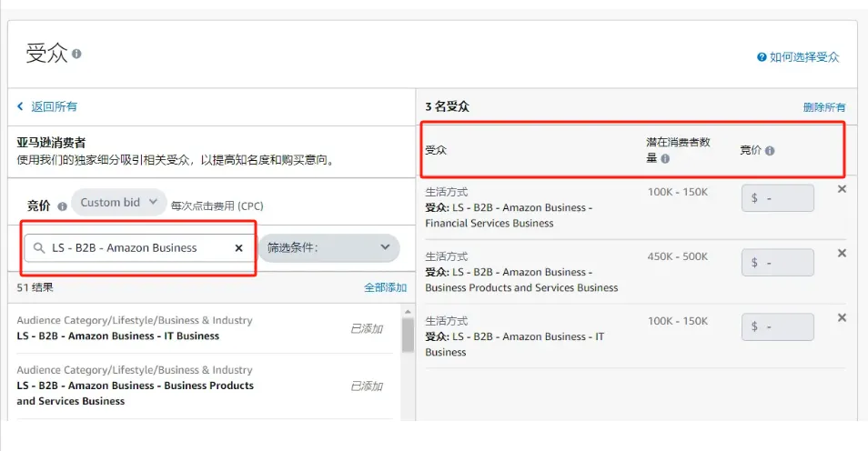This screenshot has width=868, height=451.
Task: Remove Financial Services Business audience
Action: click(842, 189)
